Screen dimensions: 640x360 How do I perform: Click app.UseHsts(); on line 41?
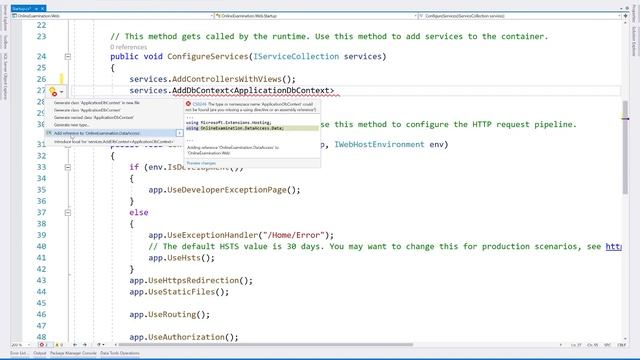[181, 258]
